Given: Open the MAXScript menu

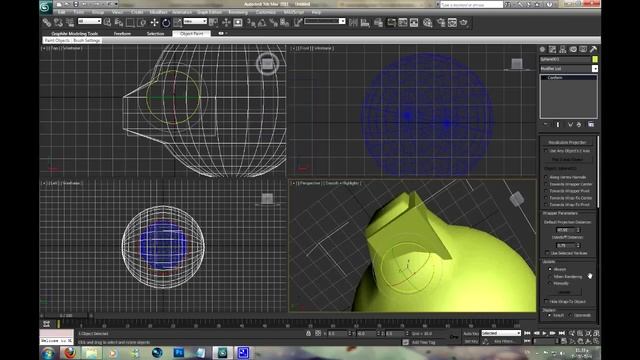Looking at the screenshot, I should pyautogui.click(x=294, y=12).
